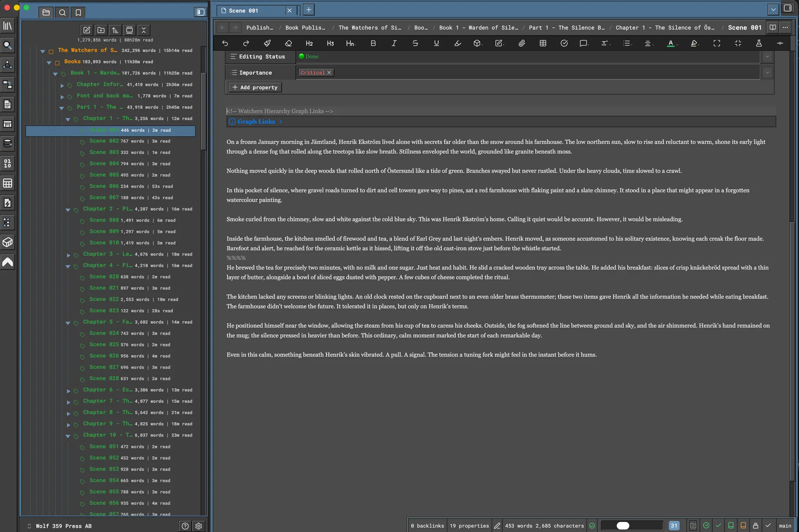The height and width of the screenshot is (532, 799).
Task: Open font color picker A icon
Action: (671, 43)
